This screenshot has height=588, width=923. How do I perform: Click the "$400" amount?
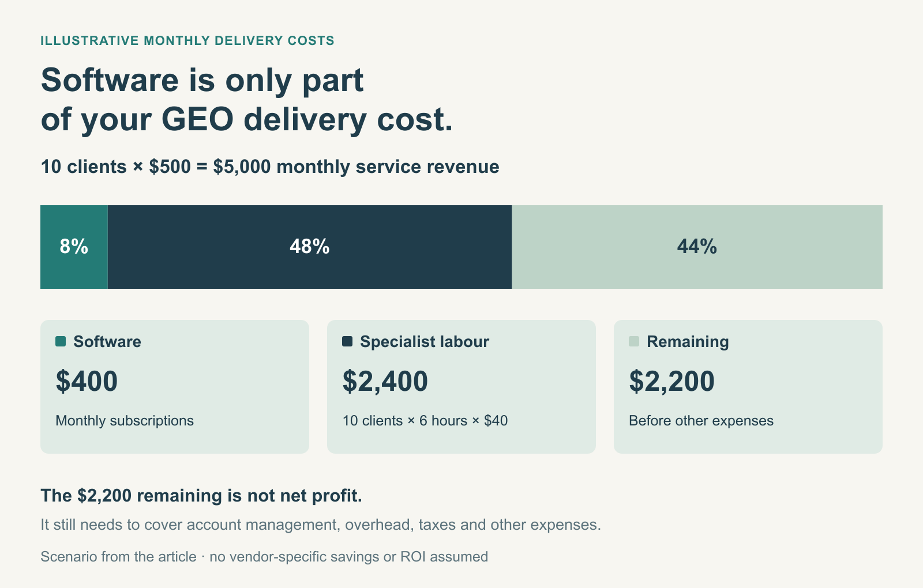click(x=87, y=381)
